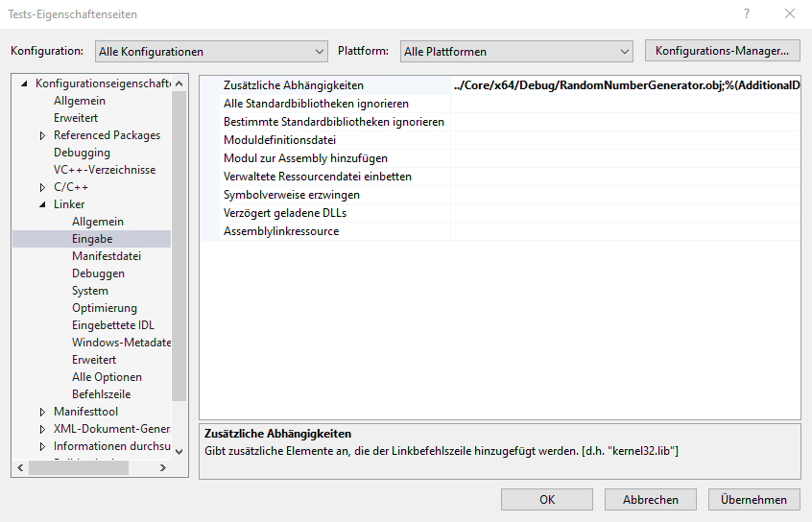Select Debuggen under Linker
This screenshot has height=522, width=812.
(x=98, y=273)
